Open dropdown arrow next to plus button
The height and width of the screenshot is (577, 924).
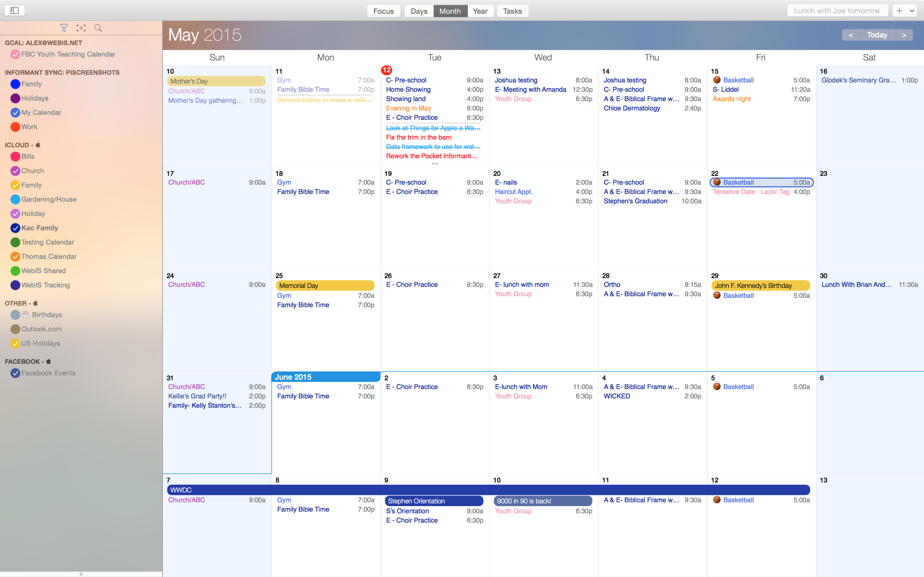click(x=912, y=11)
